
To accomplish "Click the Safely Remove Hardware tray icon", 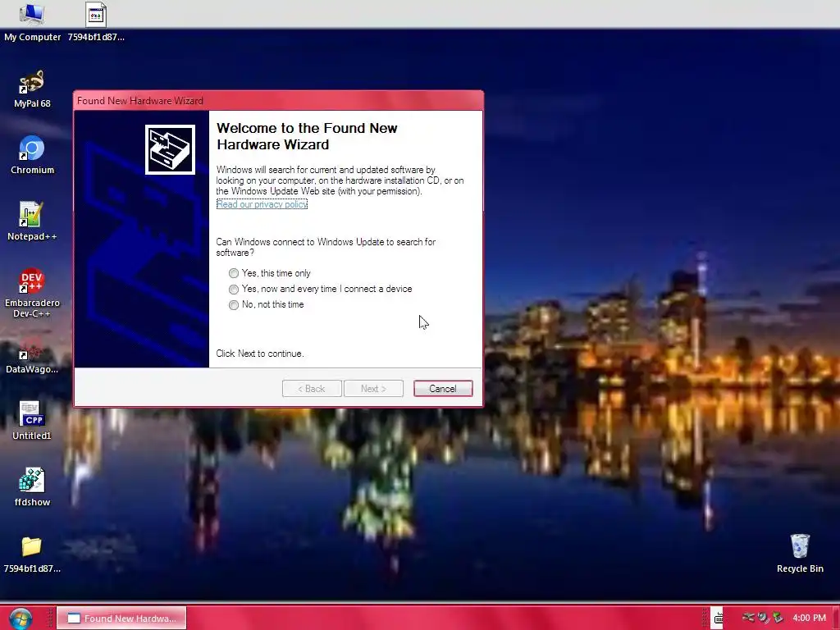I will (778, 618).
